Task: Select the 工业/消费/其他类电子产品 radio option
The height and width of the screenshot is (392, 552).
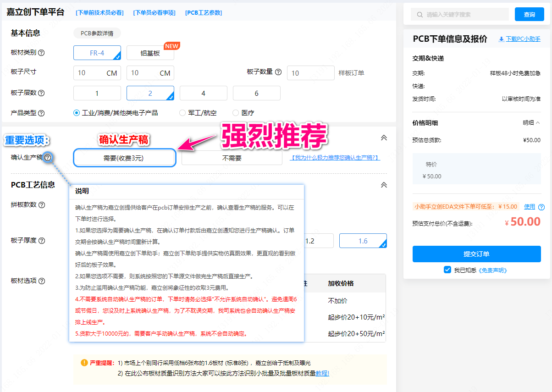Action: (77, 113)
